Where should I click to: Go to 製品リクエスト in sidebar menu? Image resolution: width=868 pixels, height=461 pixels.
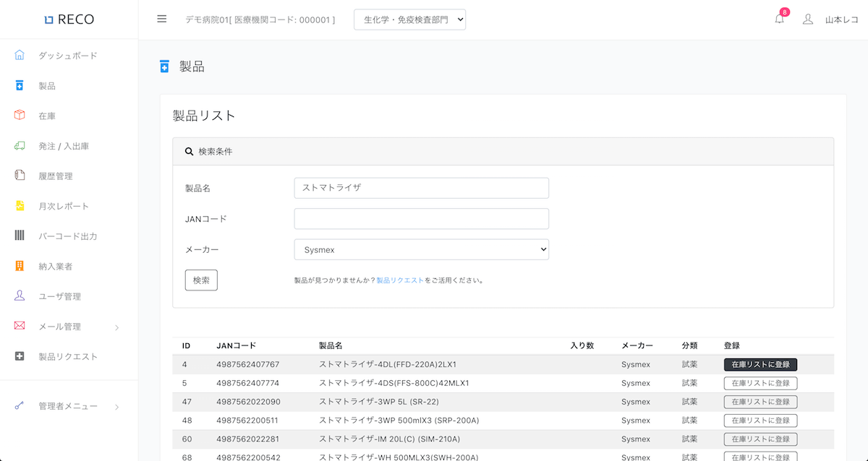point(67,357)
